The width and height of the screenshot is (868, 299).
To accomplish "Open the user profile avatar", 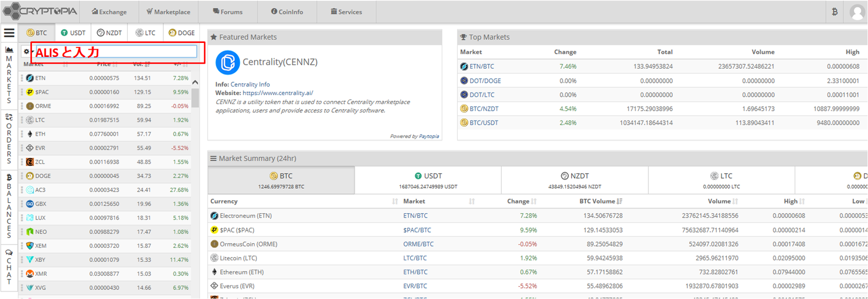I will (x=857, y=11).
